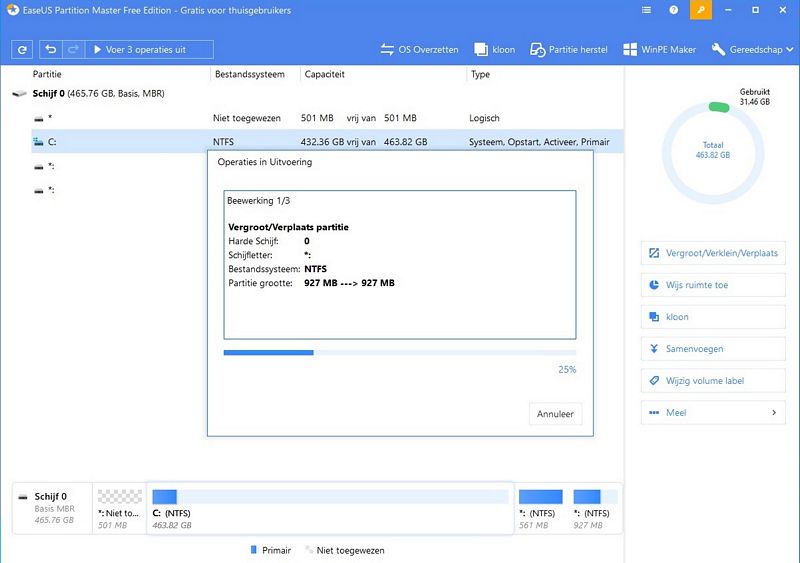Click the refresh disk icon in toolbar
This screenshot has height=563, width=800.
click(22, 50)
